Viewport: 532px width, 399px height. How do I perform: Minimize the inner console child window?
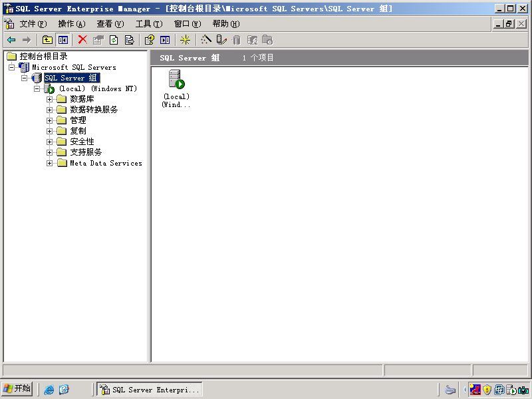pyautogui.click(x=497, y=24)
